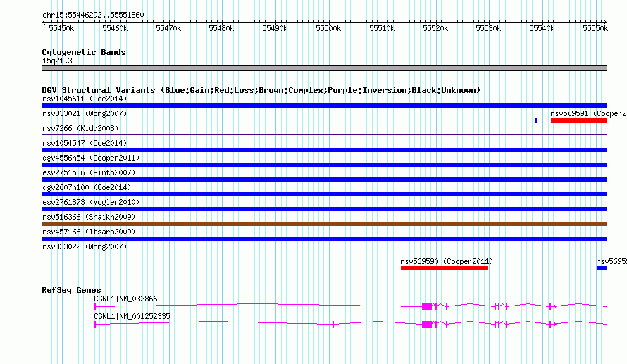The height and width of the screenshot is (364, 627).
Task: Click the RefSeq Genes track title
Action: point(71,290)
